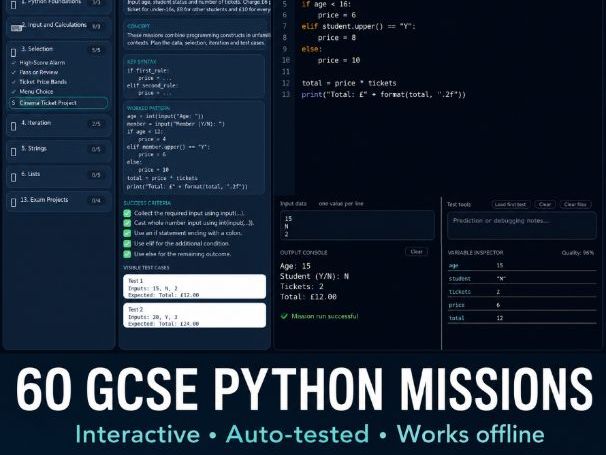Screen dimensions: 606x455
Task: Toggle 'Use else for the remaining outcome' checkbox
Action: (127, 254)
